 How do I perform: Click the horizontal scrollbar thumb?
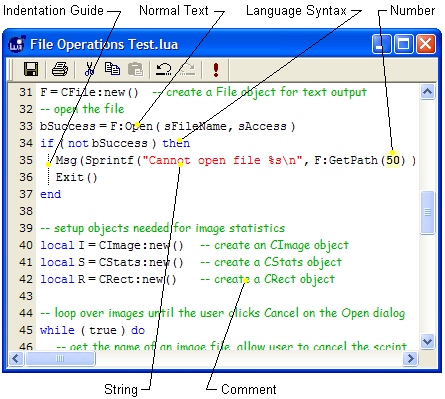(60, 359)
